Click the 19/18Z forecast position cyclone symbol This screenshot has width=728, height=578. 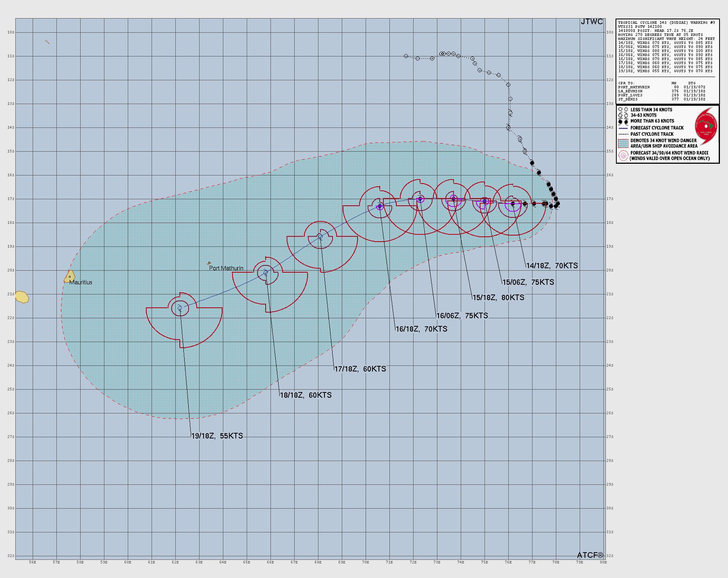click(x=180, y=308)
